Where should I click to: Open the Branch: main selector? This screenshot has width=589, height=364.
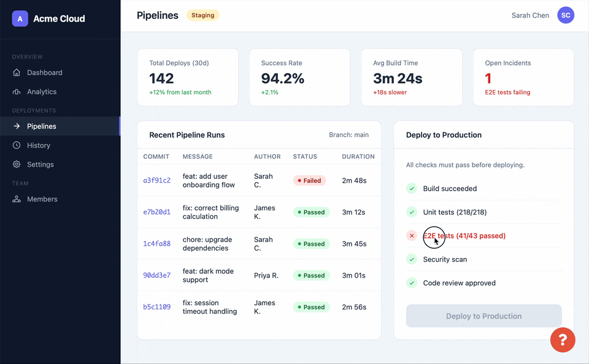pos(348,135)
